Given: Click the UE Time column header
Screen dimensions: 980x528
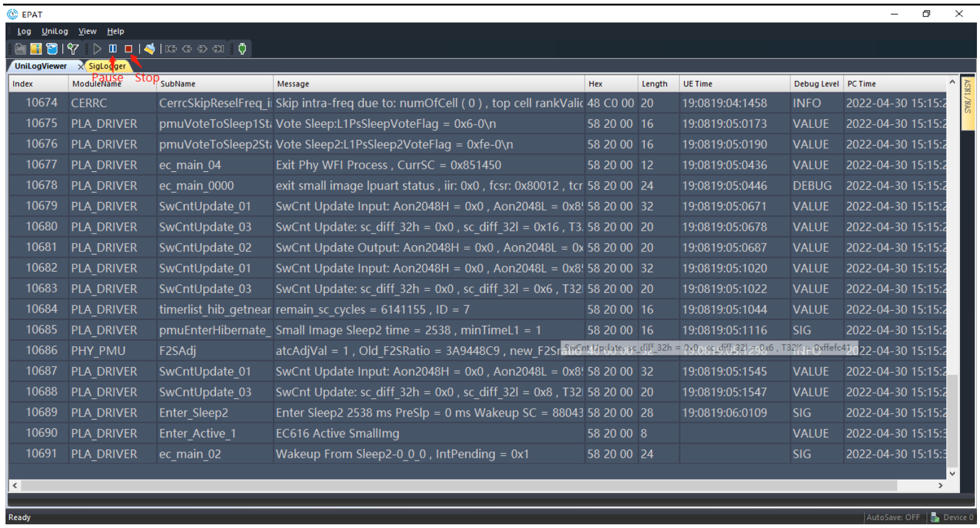Looking at the screenshot, I should [697, 84].
